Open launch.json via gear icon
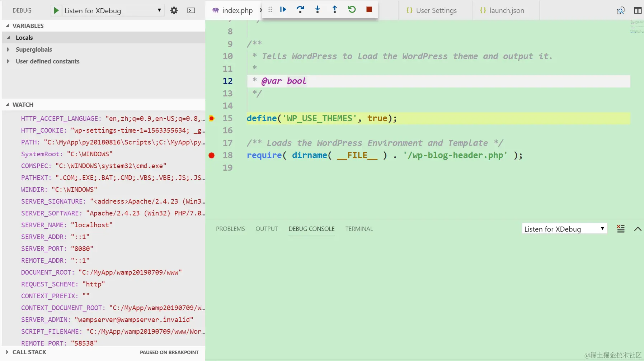Image resolution: width=644 pixels, height=361 pixels. (174, 10)
